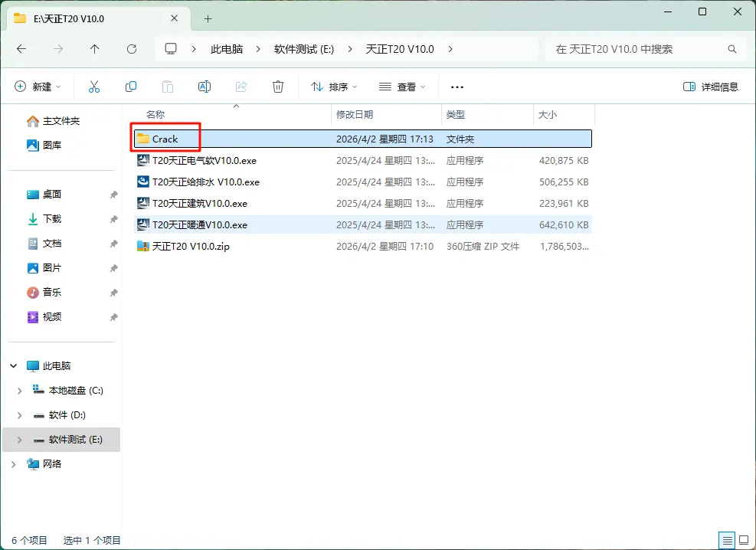Screen dimensions: 756x550
Task: Click 天正T20 V10.0 breadcrumb segment
Action: click(400, 49)
